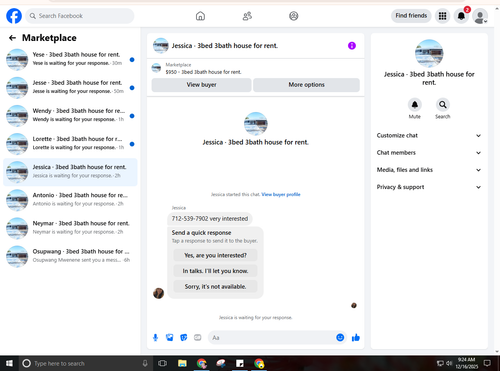
Task: Open the account profile avatar menu
Action: pos(480,16)
